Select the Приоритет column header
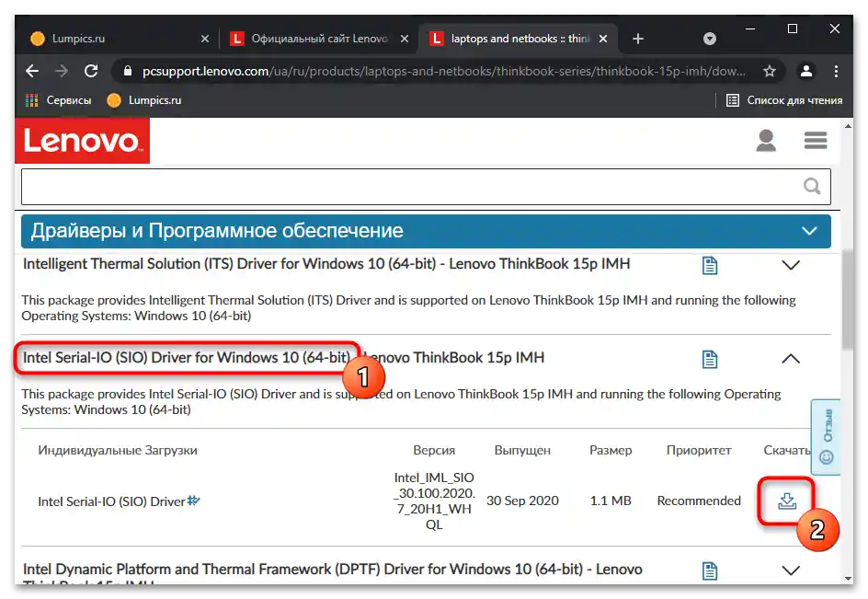 point(699,450)
